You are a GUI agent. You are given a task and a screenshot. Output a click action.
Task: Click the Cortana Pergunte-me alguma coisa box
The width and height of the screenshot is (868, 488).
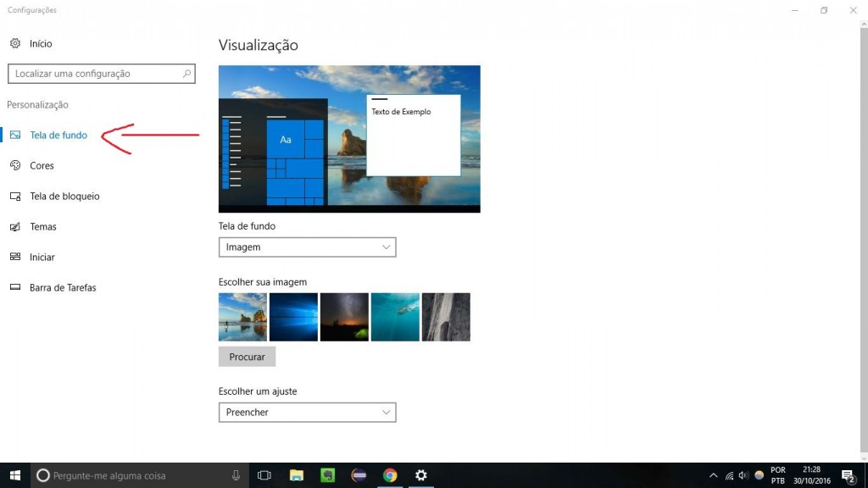click(138, 475)
